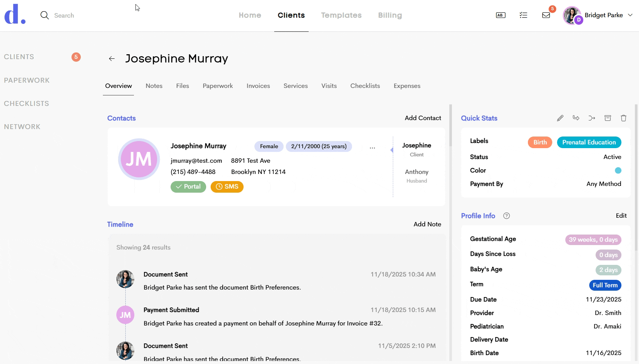Click the pencil edit icon in Quick Stats
Screen dimensions: 639x364
(560, 118)
